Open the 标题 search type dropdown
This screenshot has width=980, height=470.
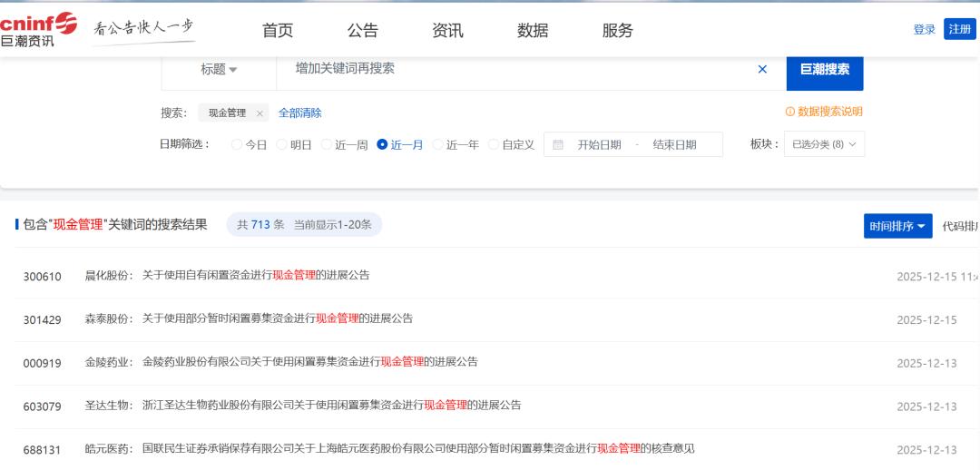click(x=219, y=70)
